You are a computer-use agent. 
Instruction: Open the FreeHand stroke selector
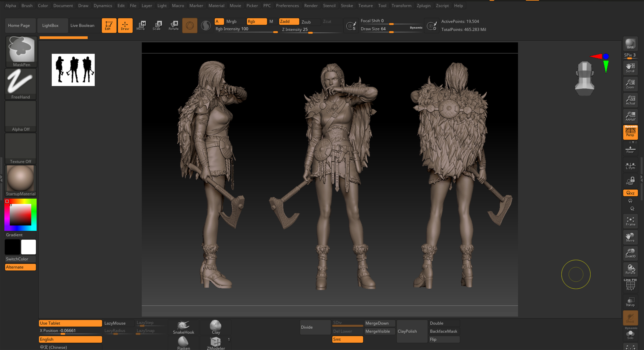(x=20, y=84)
